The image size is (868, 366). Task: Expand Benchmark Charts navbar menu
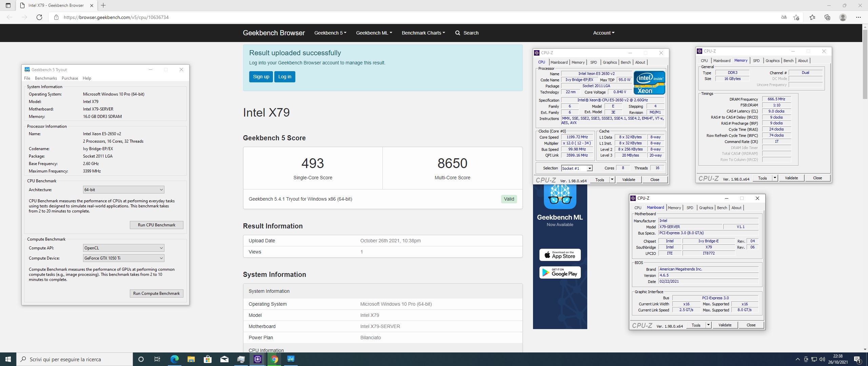pyautogui.click(x=423, y=33)
